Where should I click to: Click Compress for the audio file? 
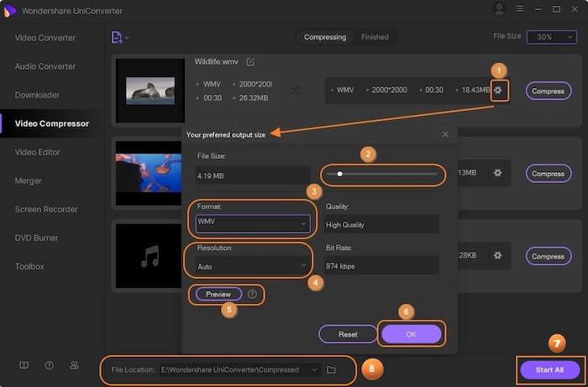[x=548, y=256]
